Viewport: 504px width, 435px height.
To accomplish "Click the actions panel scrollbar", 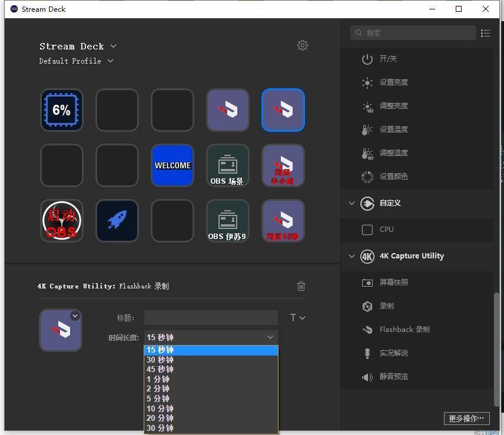I will click(x=496, y=350).
